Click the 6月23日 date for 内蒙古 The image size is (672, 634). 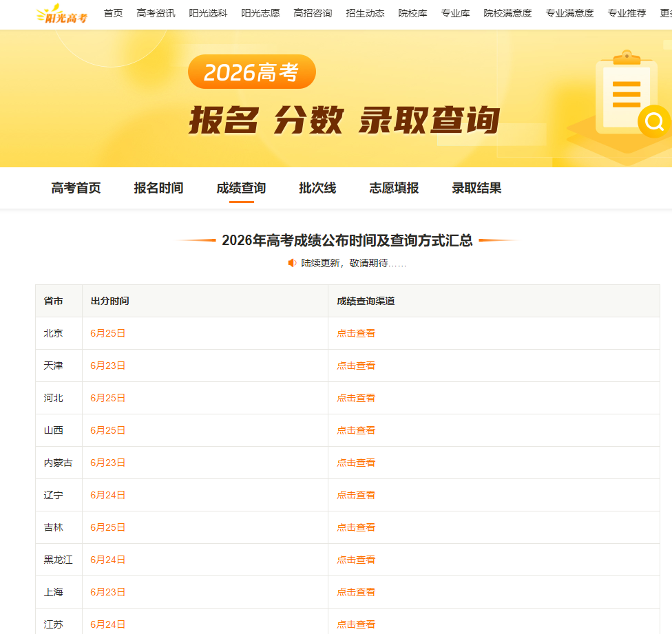[107, 463]
